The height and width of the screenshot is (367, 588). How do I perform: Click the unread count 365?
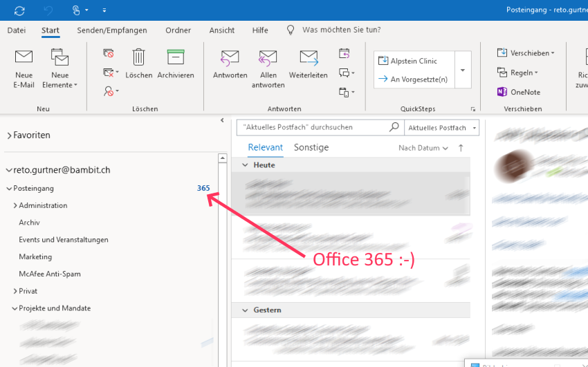pos(203,189)
